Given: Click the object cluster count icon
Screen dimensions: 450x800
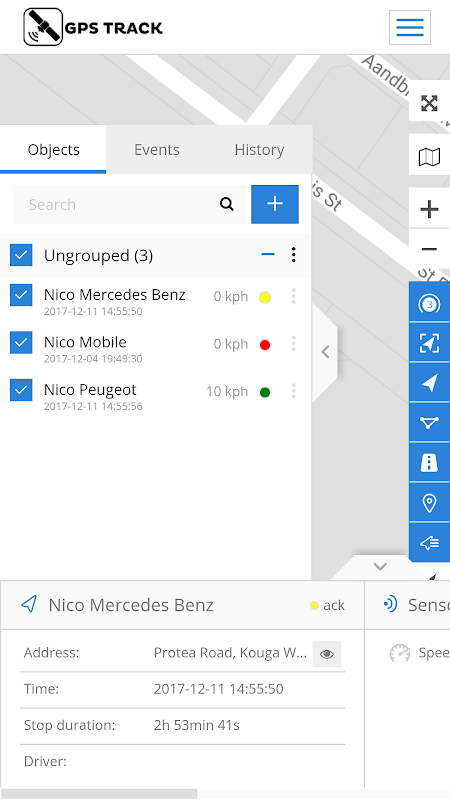Looking at the screenshot, I should pos(429,305).
